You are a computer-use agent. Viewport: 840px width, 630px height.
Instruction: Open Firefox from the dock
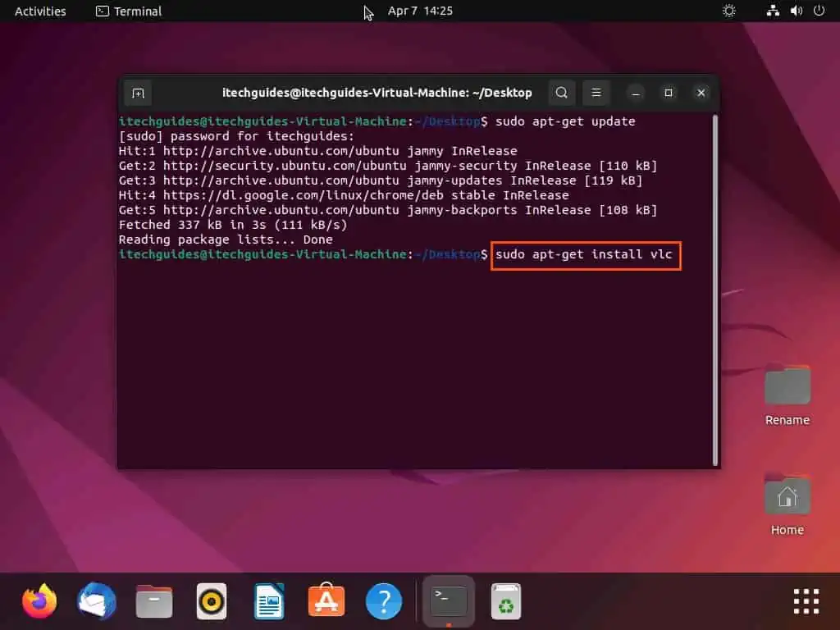coord(39,601)
